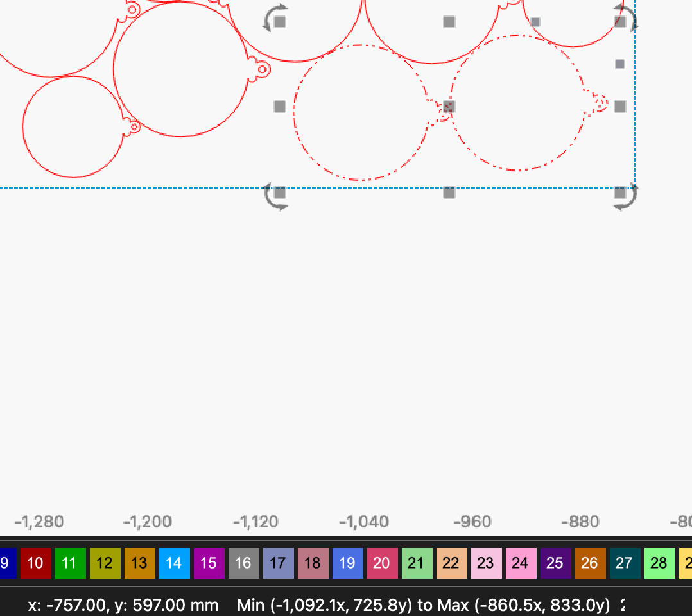
Task: Click the top-left rotation handle arrow
Action: pyautogui.click(x=272, y=17)
